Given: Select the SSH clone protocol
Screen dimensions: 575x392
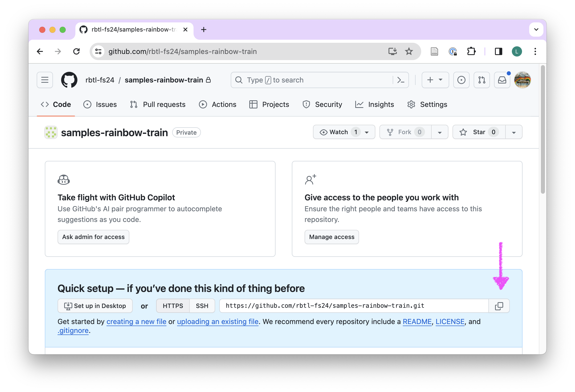Looking at the screenshot, I should coord(202,306).
